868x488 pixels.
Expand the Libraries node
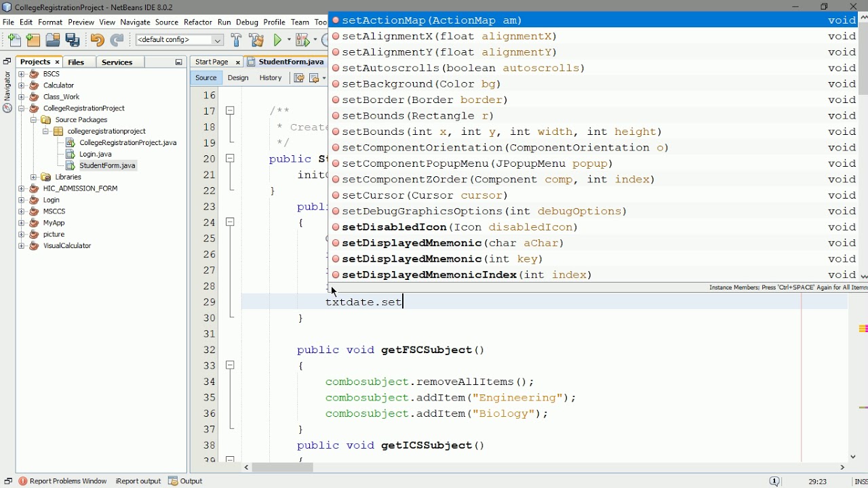point(33,177)
